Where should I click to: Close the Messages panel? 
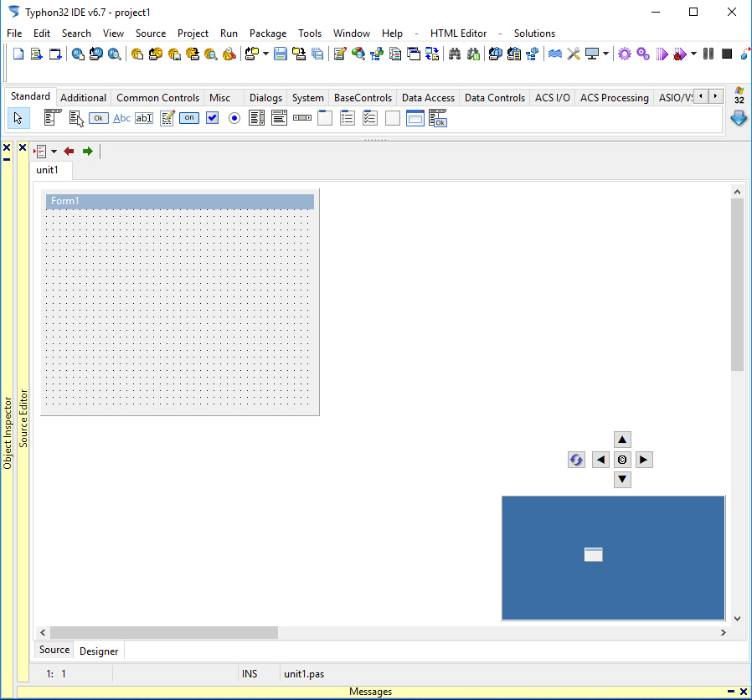[744, 692]
